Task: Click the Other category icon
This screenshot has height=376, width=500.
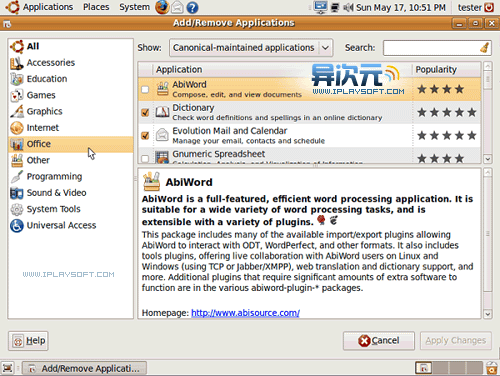Action: click(17, 160)
